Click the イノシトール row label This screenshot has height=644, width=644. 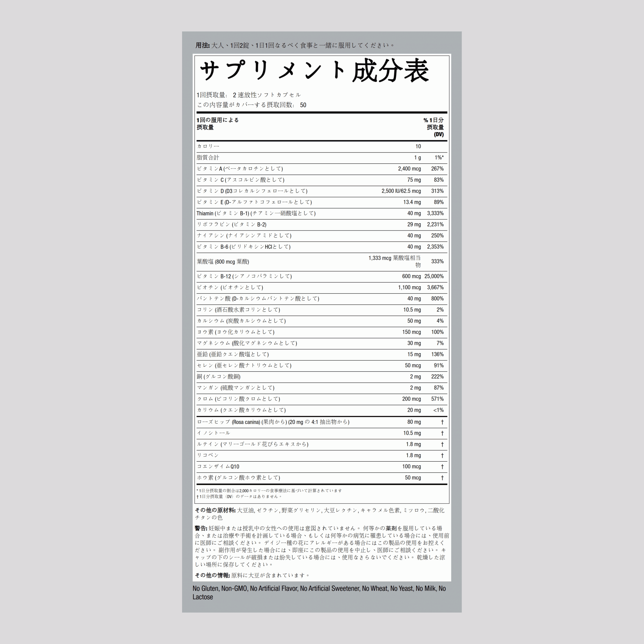point(213,433)
